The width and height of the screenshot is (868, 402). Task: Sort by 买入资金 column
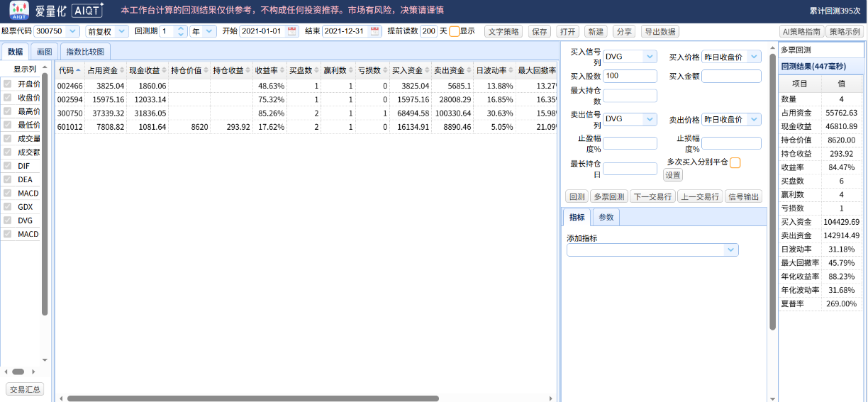pyautogui.click(x=411, y=70)
